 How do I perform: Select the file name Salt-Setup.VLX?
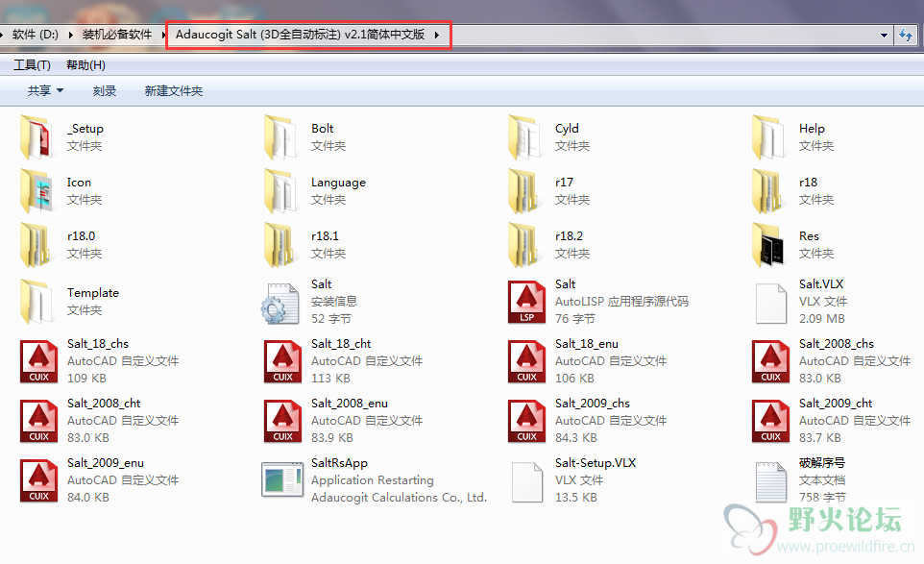click(596, 462)
